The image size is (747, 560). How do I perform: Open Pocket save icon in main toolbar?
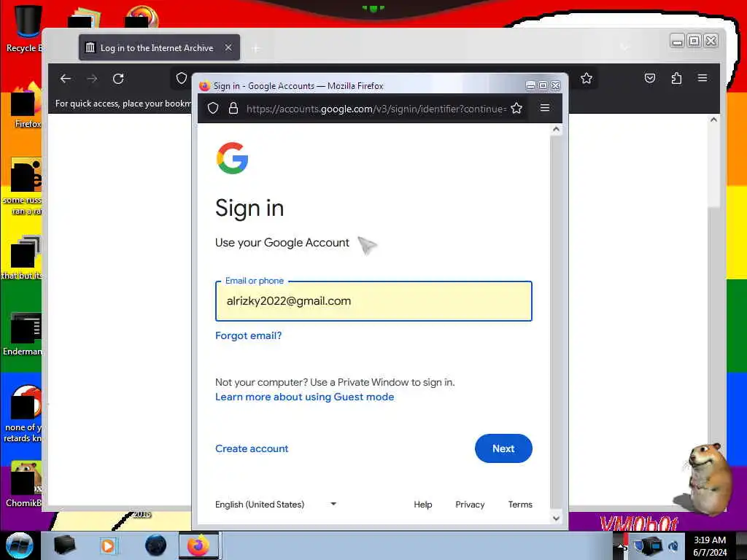tap(650, 78)
